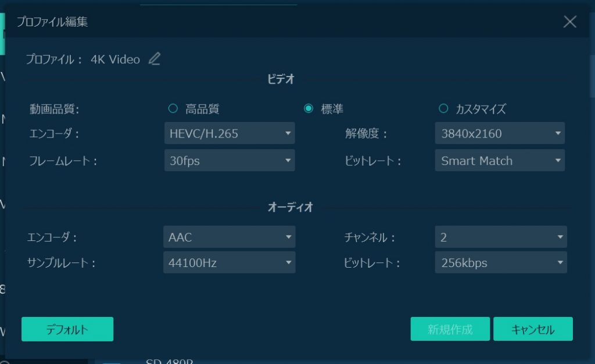Click the デフォルト button to restore defaults
This screenshot has height=364, width=595.
point(67,329)
